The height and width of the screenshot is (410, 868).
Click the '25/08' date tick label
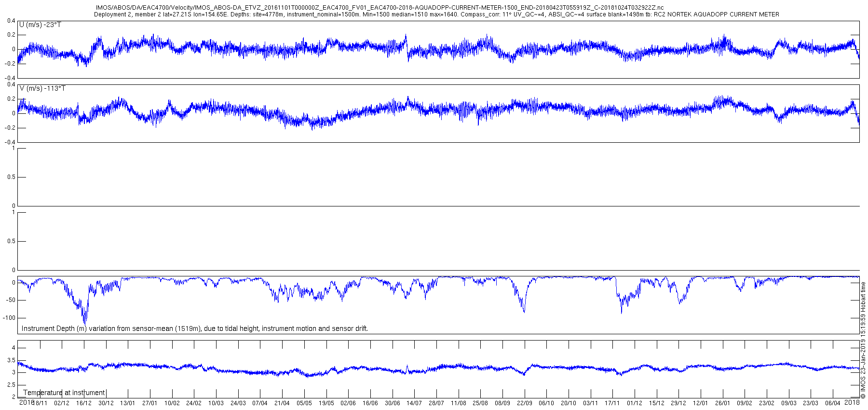coord(480,403)
